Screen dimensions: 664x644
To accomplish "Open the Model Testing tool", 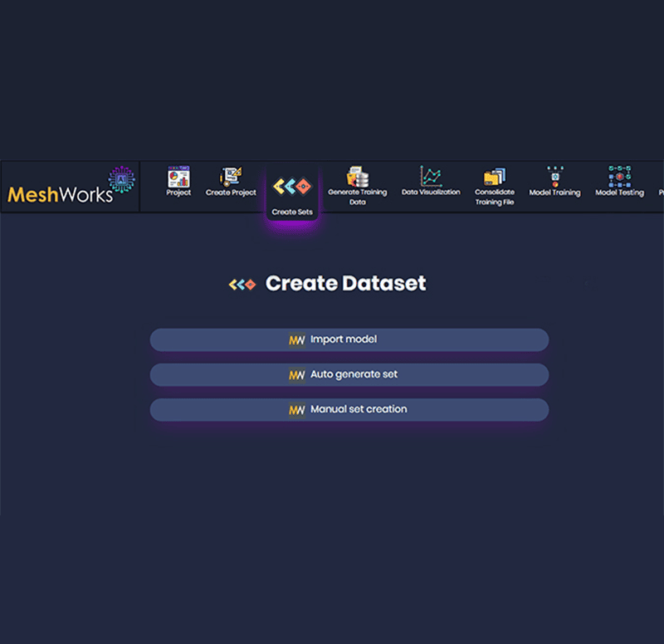I will [618, 181].
